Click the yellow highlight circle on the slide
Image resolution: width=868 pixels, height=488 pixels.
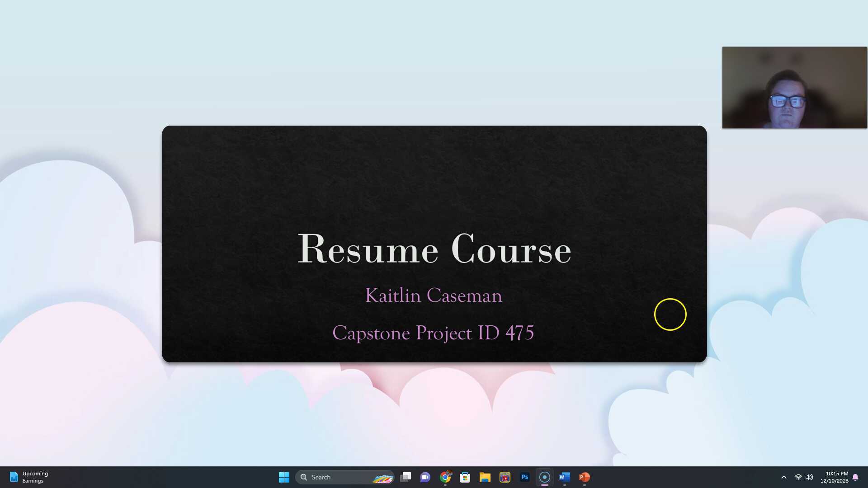670,314
